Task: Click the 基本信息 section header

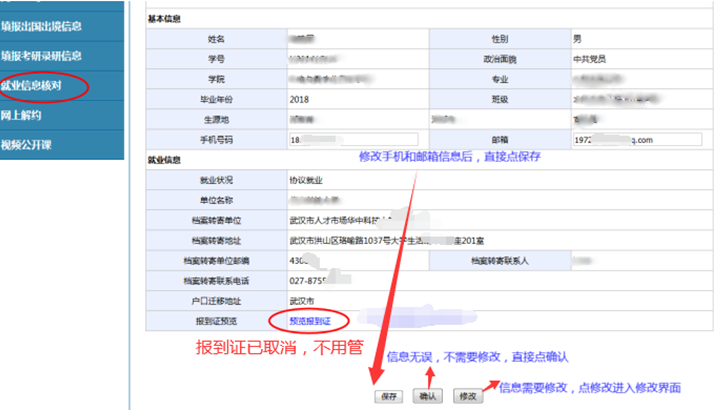Action: pos(166,19)
